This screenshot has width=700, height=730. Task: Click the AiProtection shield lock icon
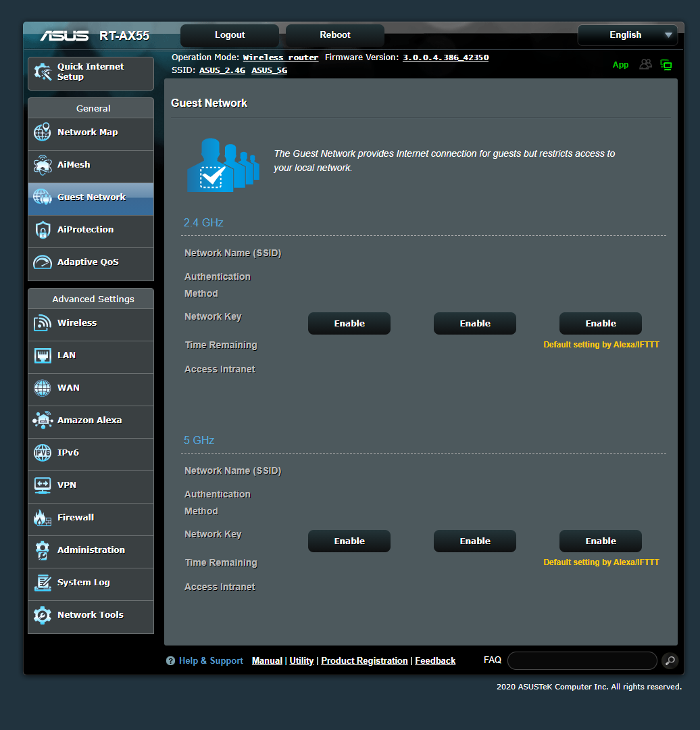click(x=43, y=230)
